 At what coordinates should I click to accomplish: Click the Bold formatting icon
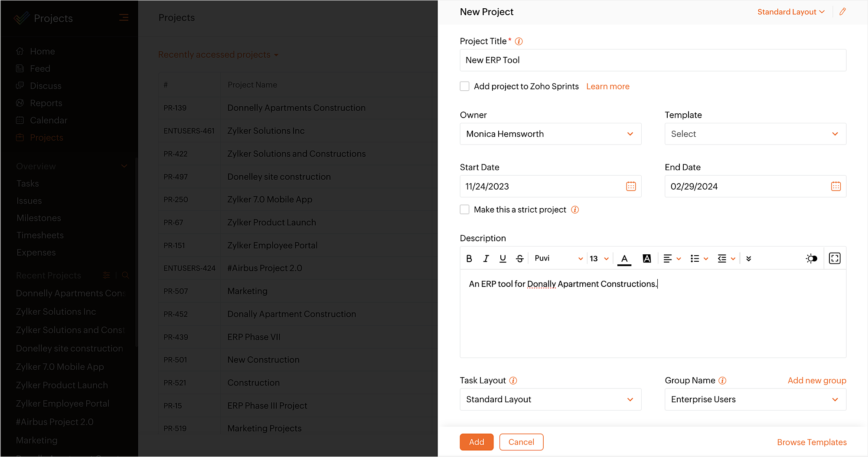(469, 259)
